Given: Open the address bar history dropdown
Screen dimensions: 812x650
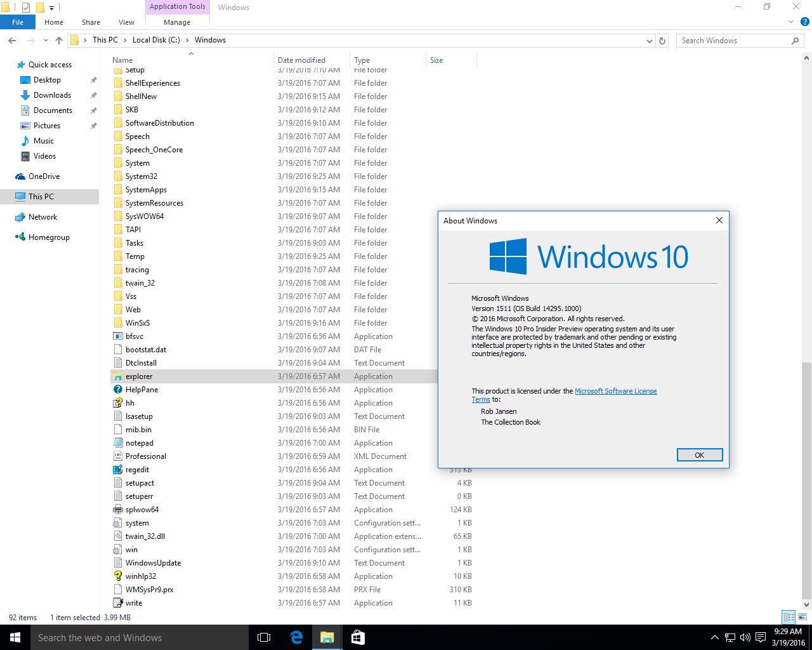Looking at the screenshot, I should (x=649, y=40).
